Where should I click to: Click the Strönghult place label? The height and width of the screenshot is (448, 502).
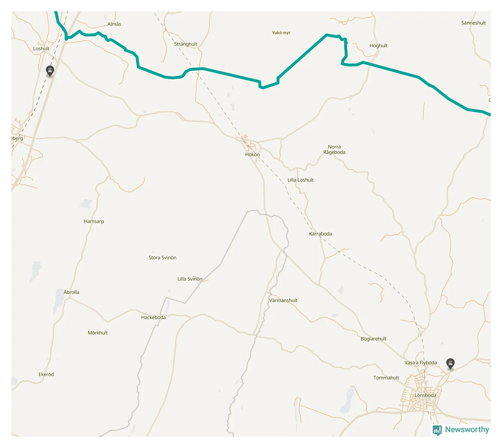(185, 44)
